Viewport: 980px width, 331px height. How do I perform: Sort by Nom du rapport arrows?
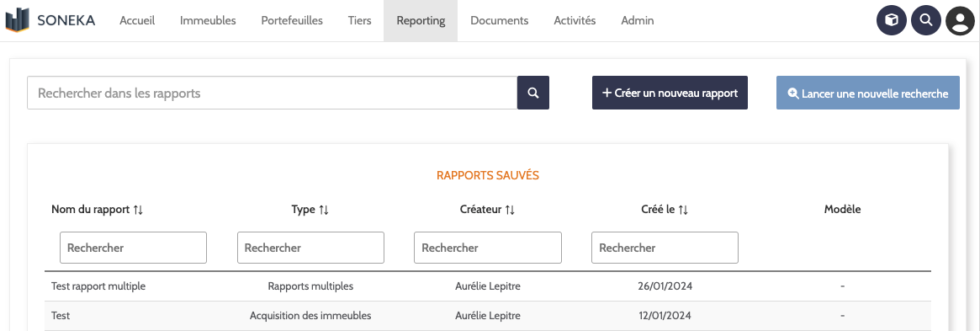click(138, 211)
